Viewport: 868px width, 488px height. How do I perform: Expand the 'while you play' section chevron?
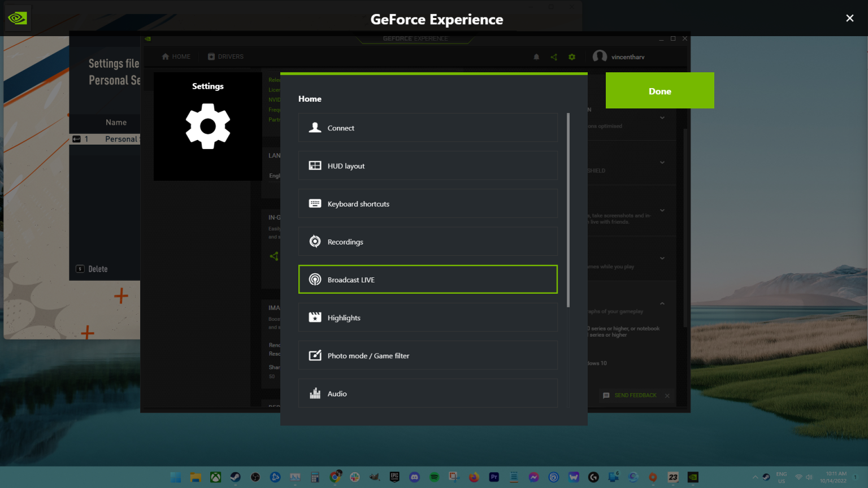coord(662,259)
